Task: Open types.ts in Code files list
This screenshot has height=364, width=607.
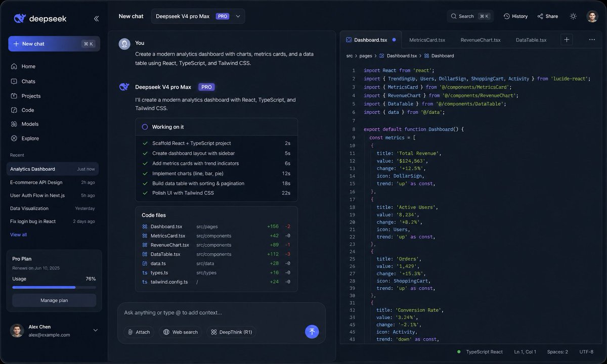Action: coord(216,272)
